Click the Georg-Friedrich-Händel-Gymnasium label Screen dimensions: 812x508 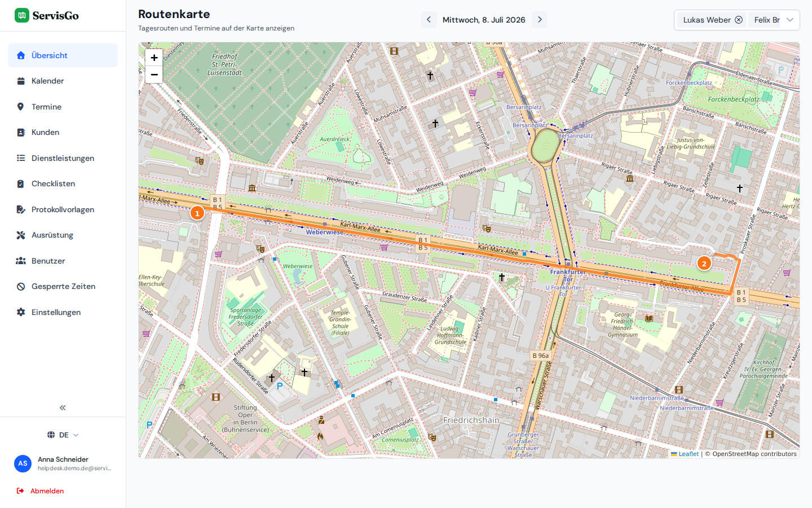(x=623, y=325)
